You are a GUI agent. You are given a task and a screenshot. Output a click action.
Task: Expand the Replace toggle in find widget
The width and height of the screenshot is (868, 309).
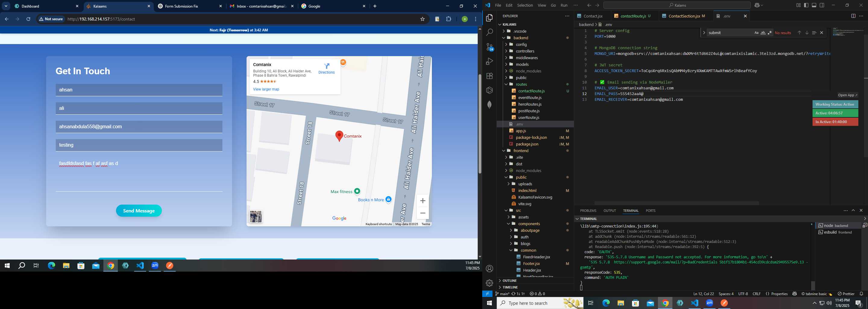[x=704, y=33]
